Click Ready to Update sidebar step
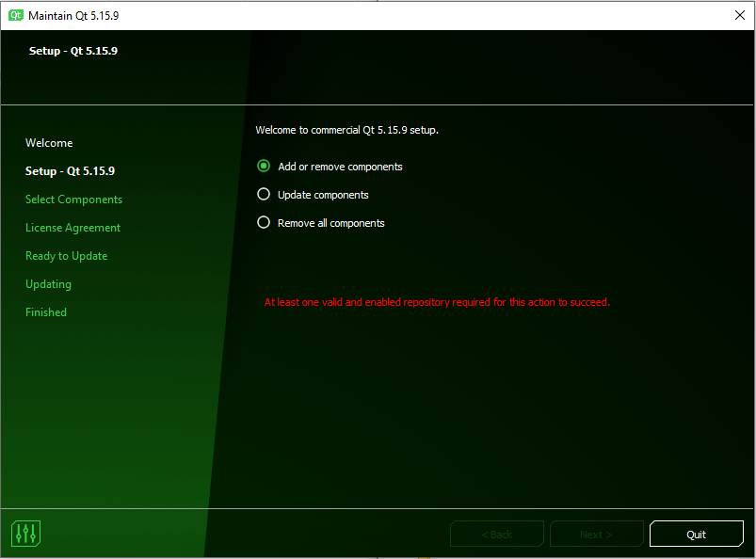Viewport: 756px width, 559px height. pos(66,256)
